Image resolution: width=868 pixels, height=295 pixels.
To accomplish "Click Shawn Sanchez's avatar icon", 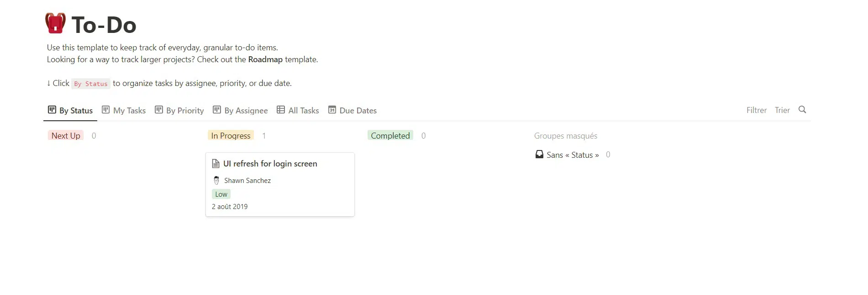I will point(216,181).
